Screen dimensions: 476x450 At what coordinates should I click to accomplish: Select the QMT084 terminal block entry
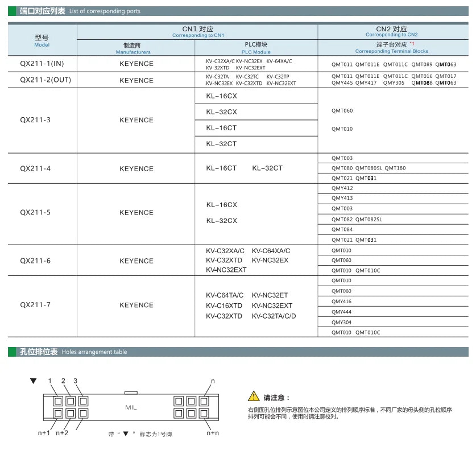pyautogui.click(x=342, y=230)
